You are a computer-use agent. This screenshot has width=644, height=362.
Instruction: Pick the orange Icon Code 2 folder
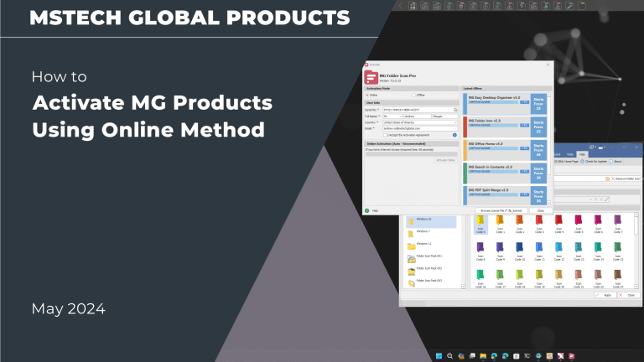pos(520,224)
